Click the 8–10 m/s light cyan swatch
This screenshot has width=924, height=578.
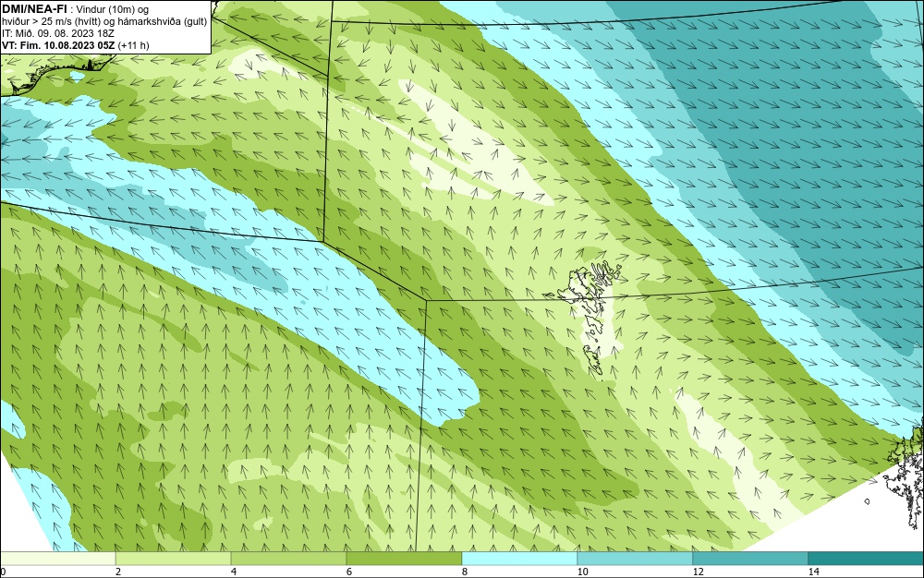pos(519,559)
